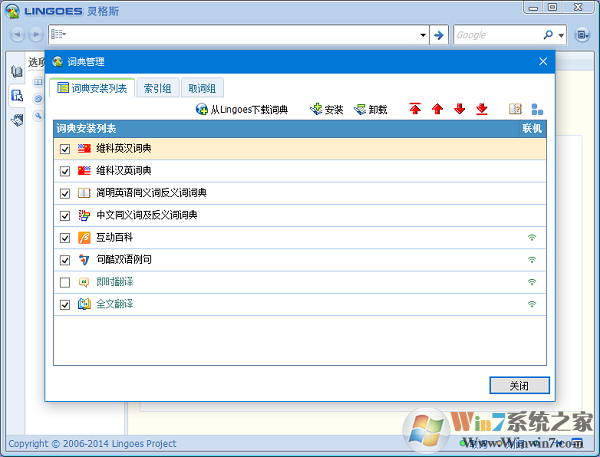This screenshot has height=457, width=600.
Task: Select the 互动百科 row text
Action: pos(114,237)
